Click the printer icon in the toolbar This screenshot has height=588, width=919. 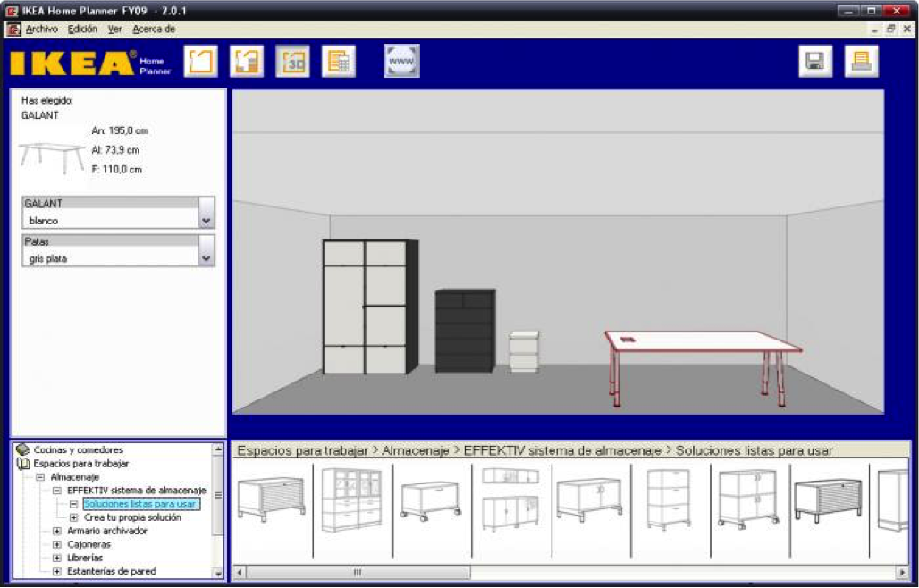pos(862,62)
